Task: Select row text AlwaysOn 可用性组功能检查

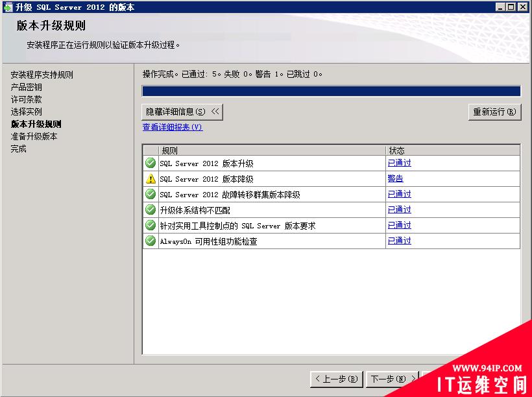Action: tap(209, 241)
